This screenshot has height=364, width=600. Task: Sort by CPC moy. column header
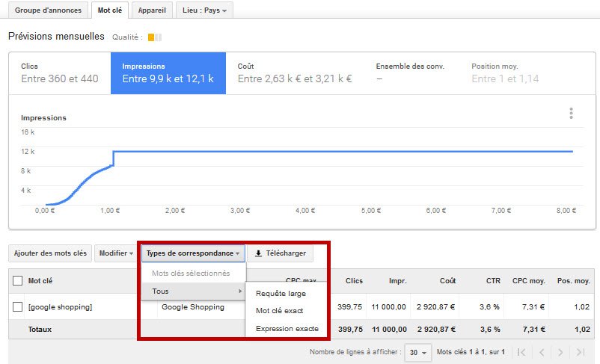(529, 281)
